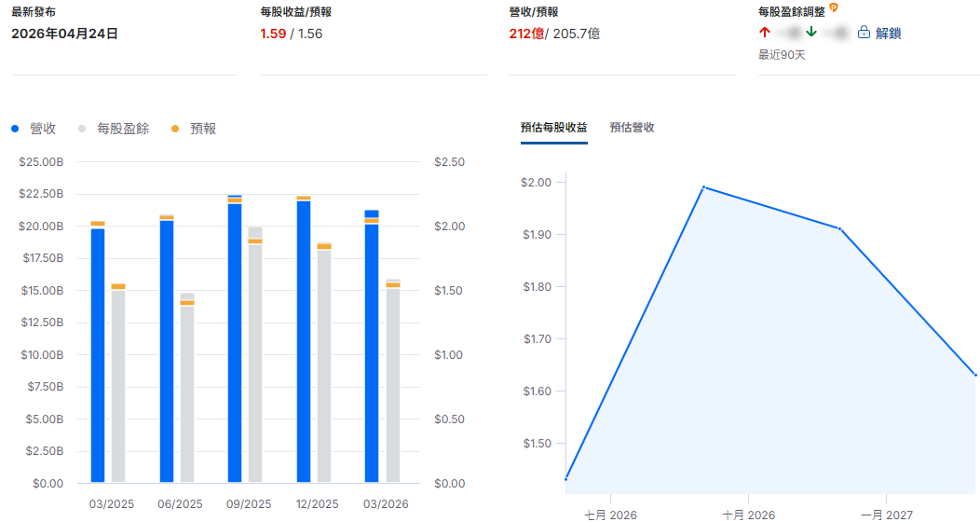Click the 12/2025 blue revenue bar
The width and height of the screenshot is (980, 522).
coord(303,341)
